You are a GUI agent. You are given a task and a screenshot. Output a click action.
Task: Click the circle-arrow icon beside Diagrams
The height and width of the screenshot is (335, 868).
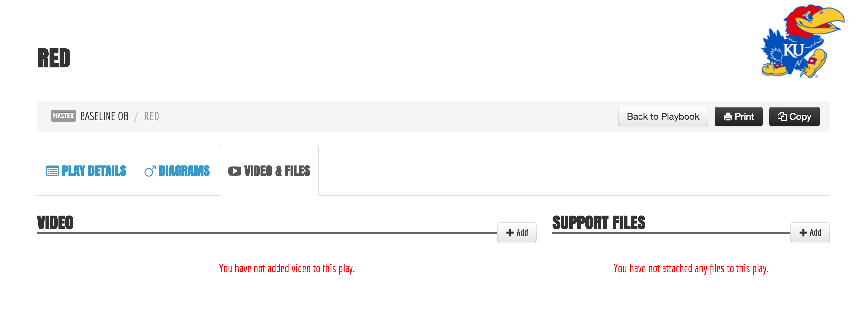(150, 171)
